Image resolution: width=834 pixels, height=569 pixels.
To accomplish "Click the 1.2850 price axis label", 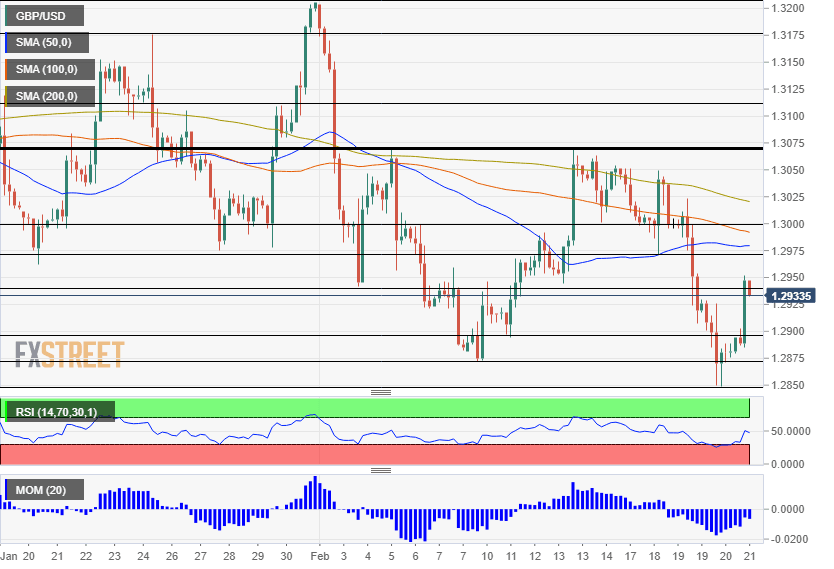I will 788,385.
